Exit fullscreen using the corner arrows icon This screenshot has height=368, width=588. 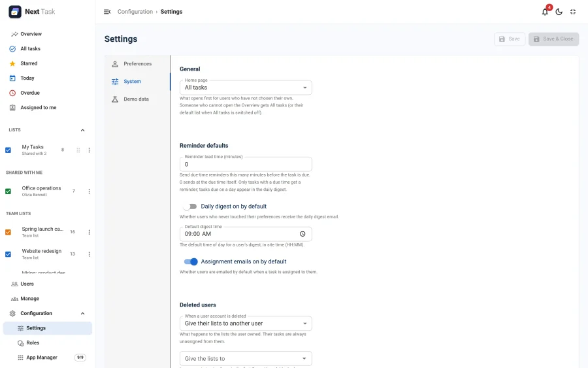click(x=572, y=12)
